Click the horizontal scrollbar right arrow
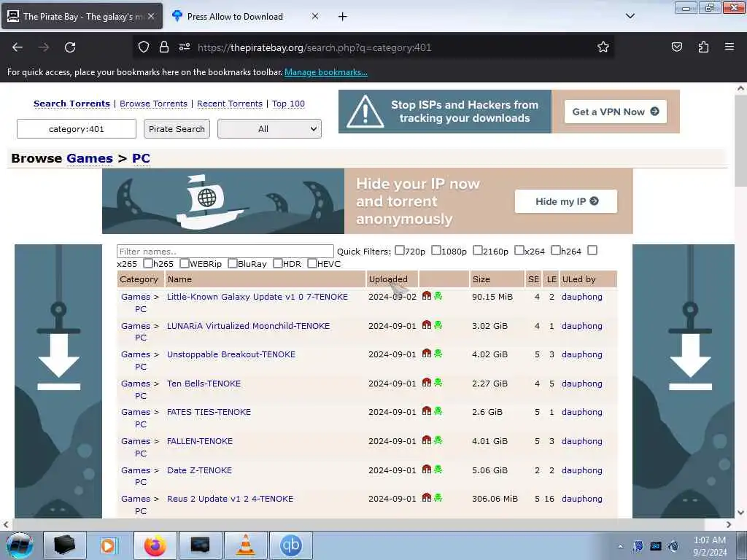Image resolution: width=747 pixels, height=560 pixels. (x=729, y=524)
